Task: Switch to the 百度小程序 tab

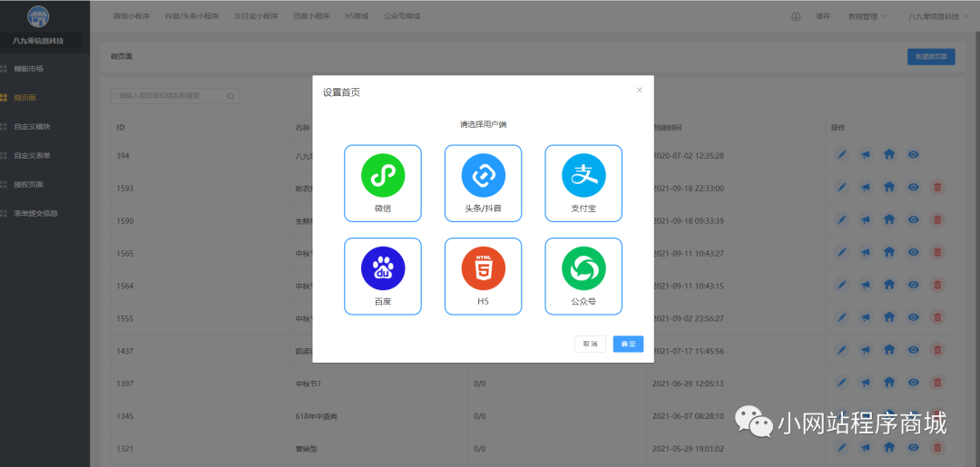Action: point(311,17)
